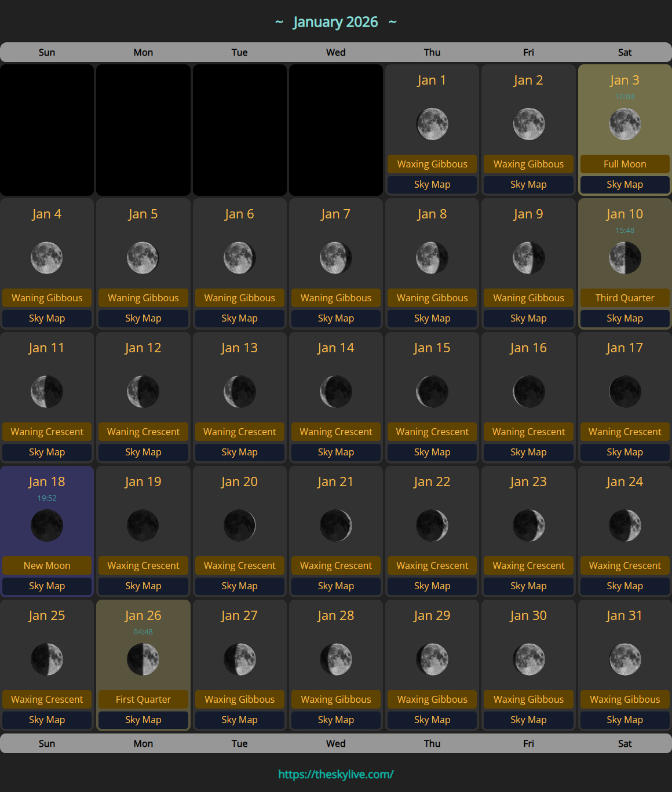Viewport: 672px width, 792px height.
Task: Click the Waning Gibbous moon icon on Jan 5
Action: pos(143,258)
